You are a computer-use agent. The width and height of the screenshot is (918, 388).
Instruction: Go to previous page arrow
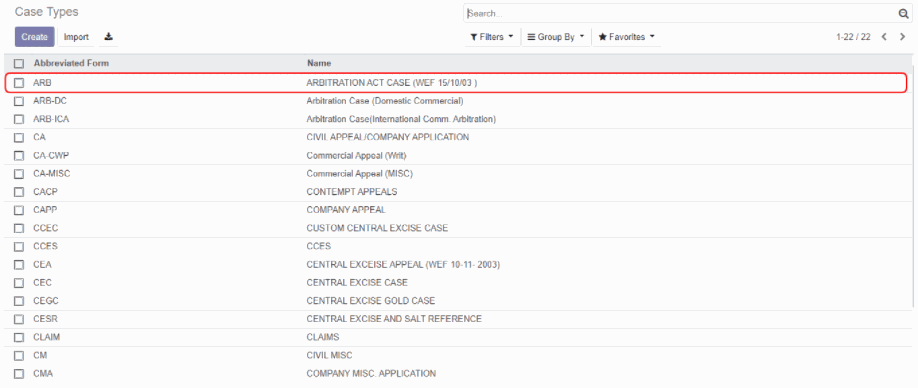pos(884,37)
